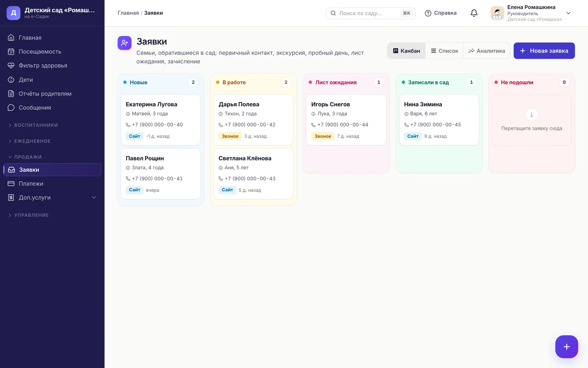
Task: Open Павел Рощин application card
Action: point(161,174)
